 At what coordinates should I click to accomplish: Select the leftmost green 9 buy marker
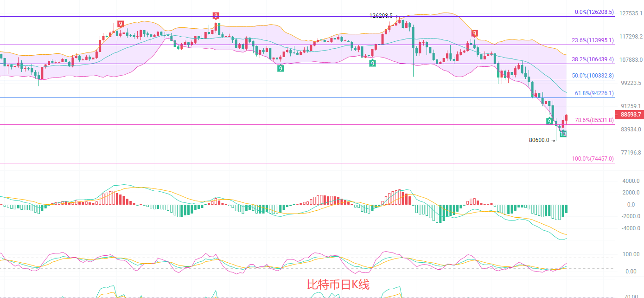(281, 68)
